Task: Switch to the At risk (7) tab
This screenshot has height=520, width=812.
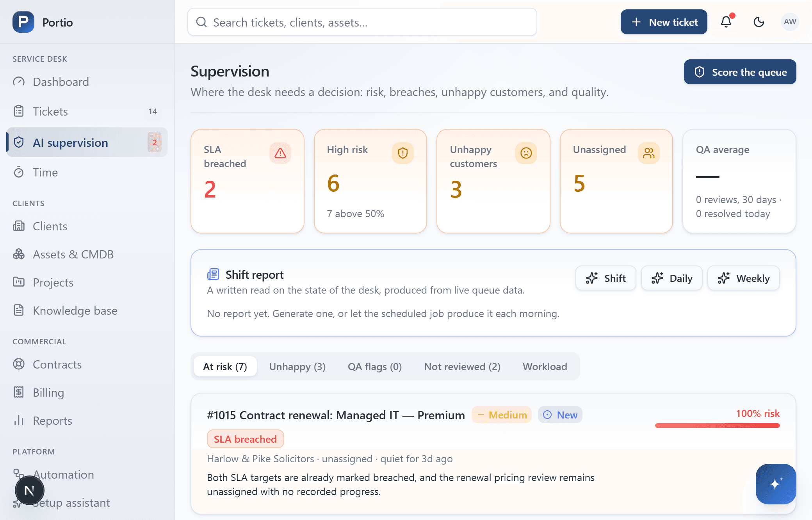Action: click(x=225, y=366)
